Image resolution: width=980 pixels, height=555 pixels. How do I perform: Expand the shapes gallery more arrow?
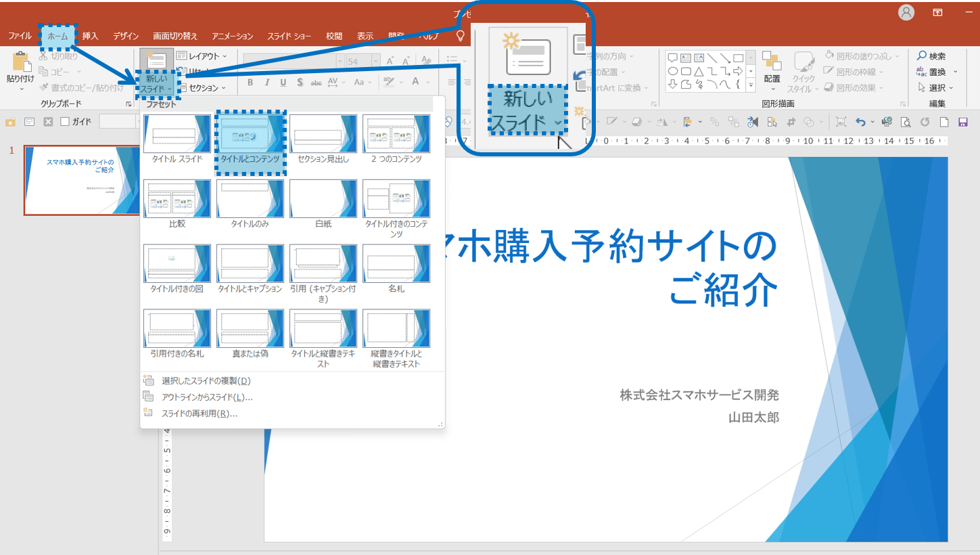751,85
